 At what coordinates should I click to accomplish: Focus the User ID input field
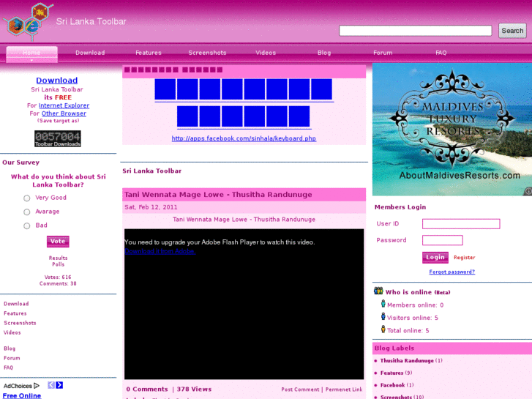tap(461, 224)
